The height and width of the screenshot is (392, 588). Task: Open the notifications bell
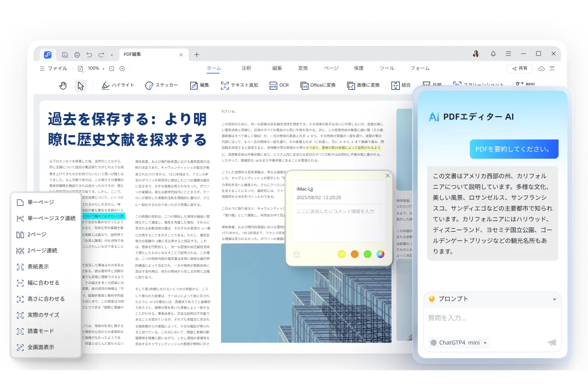pyautogui.click(x=493, y=53)
